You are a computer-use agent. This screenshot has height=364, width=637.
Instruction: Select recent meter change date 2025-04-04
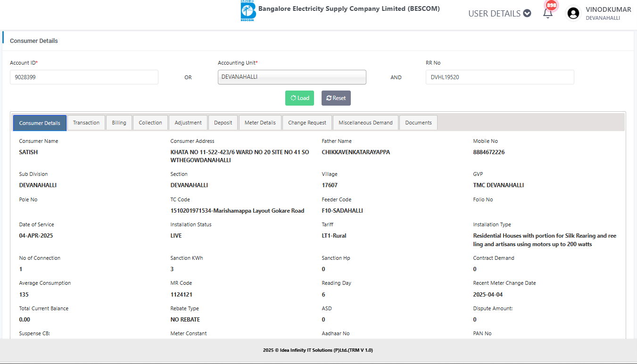click(489, 295)
